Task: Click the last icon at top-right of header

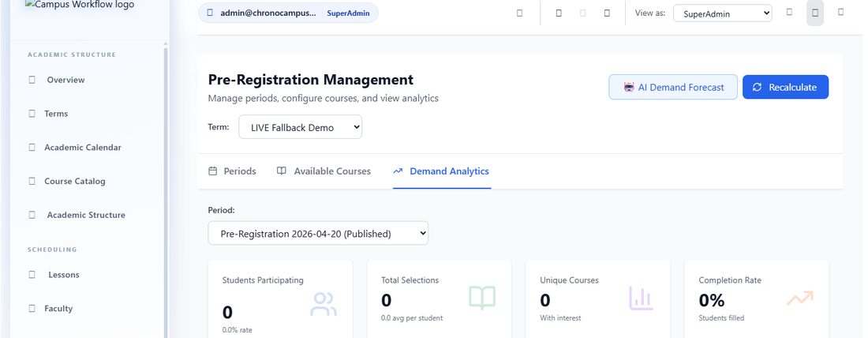Action: click(x=841, y=12)
